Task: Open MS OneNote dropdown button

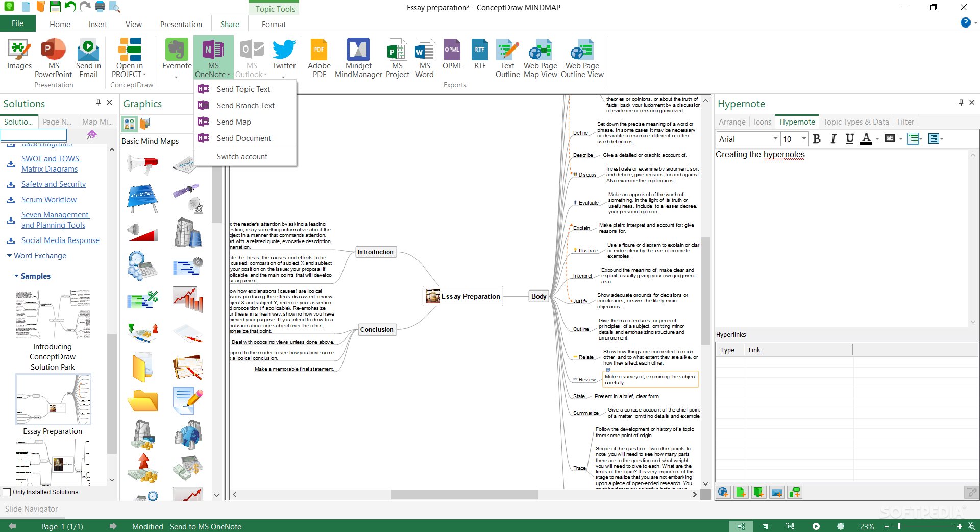Action: [213, 58]
